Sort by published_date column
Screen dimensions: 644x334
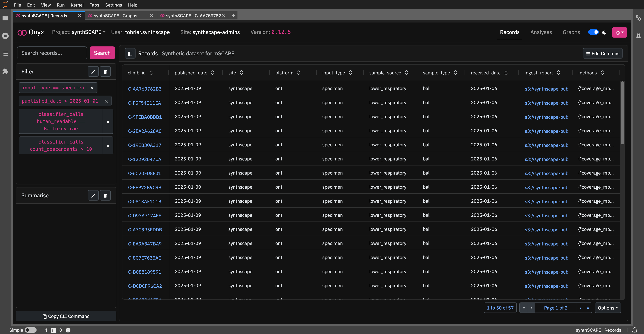coord(213,73)
